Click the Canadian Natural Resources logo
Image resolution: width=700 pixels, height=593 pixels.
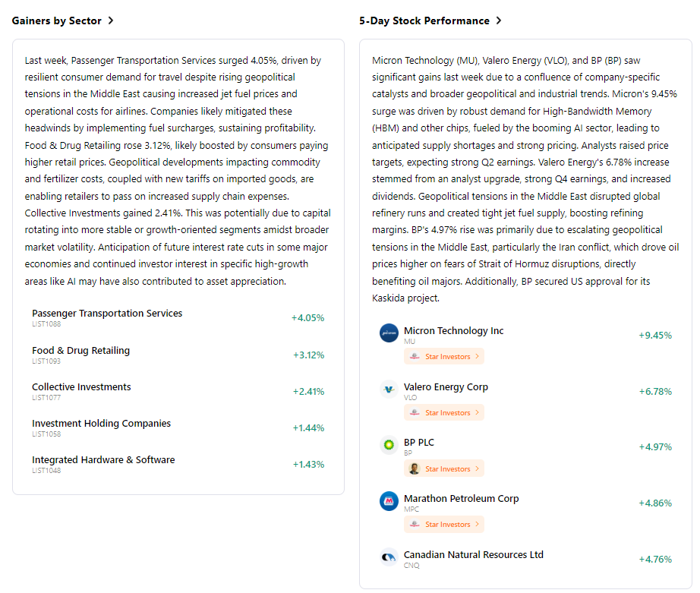pos(389,557)
